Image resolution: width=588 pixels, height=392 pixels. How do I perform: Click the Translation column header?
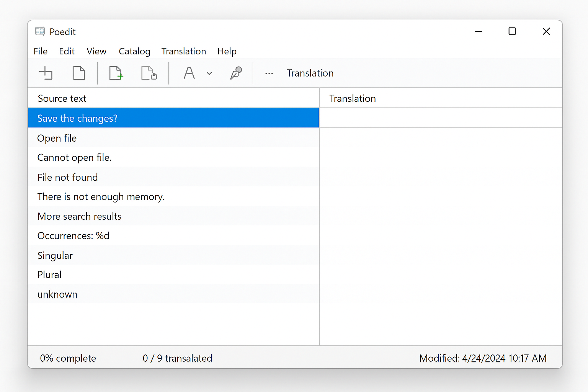(352, 98)
